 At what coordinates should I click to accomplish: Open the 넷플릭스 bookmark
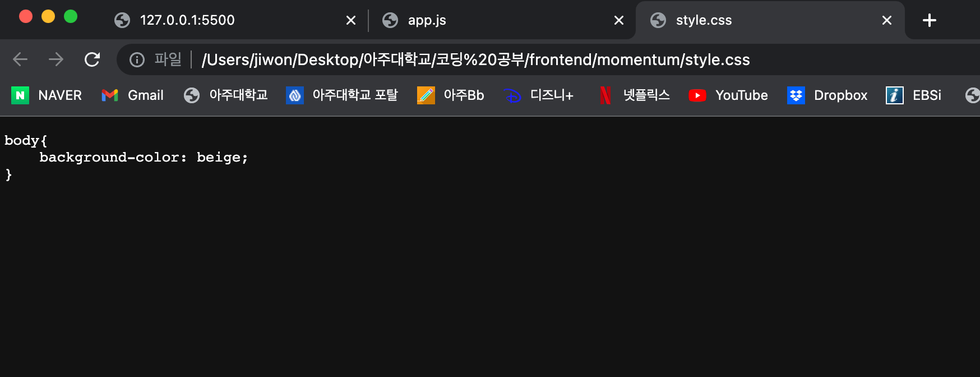pyautogui.click(x=634, y=95)
